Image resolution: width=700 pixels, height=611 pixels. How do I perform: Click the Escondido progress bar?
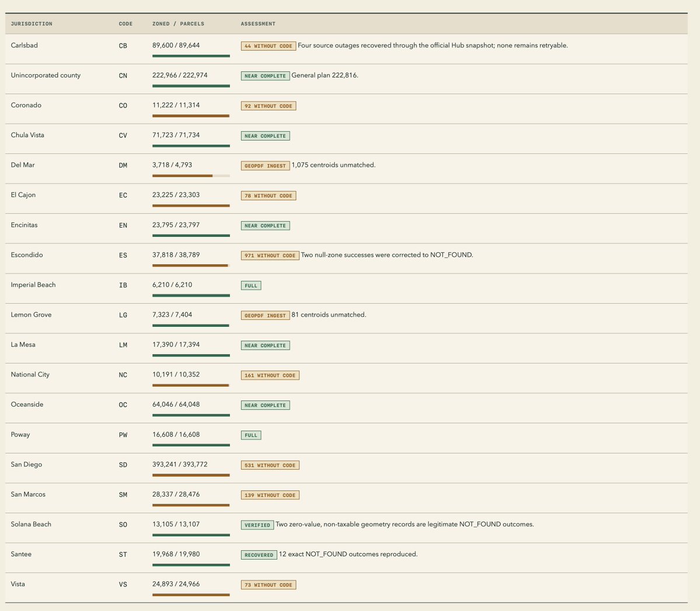(x=191, y=266)
